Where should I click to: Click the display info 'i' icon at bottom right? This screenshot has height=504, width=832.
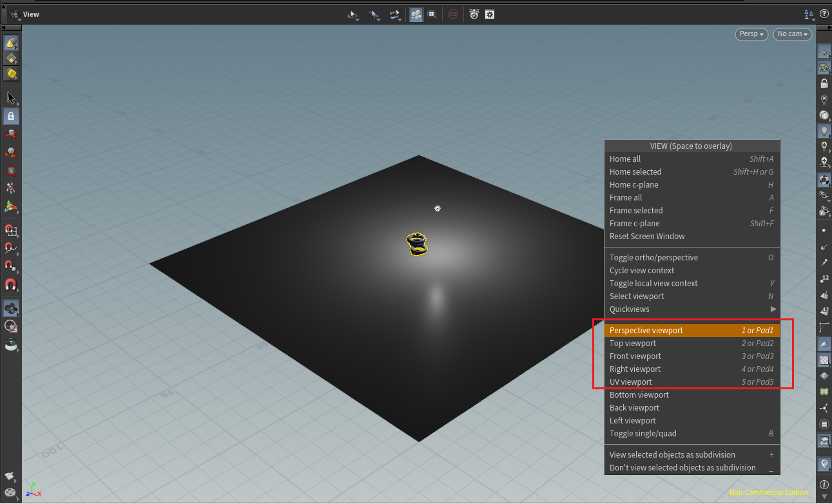pos(824,484)
